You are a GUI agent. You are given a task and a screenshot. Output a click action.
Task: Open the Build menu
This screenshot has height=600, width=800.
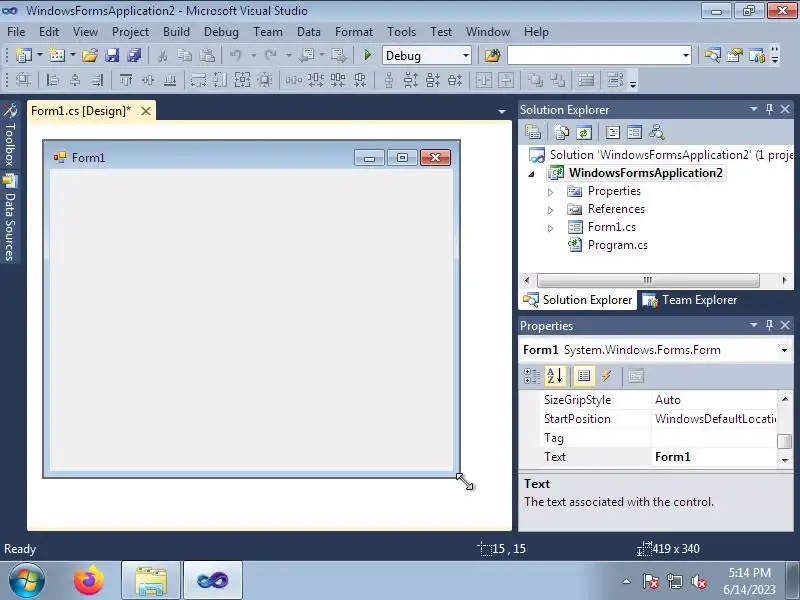(x=176, y=32)
